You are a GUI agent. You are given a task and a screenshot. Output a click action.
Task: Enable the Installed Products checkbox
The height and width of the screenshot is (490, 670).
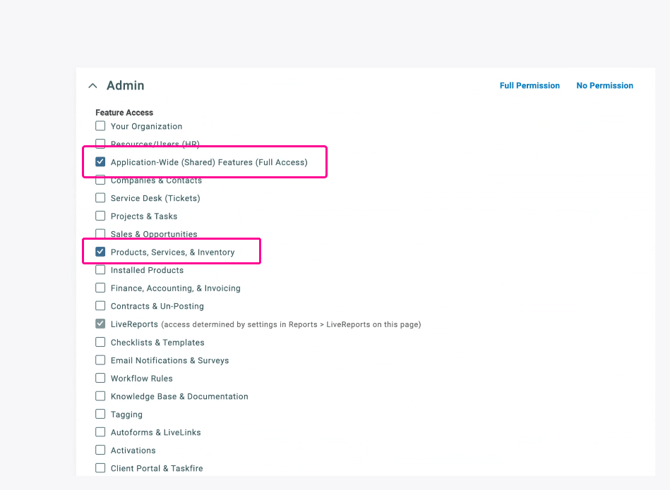pos(100,270)
